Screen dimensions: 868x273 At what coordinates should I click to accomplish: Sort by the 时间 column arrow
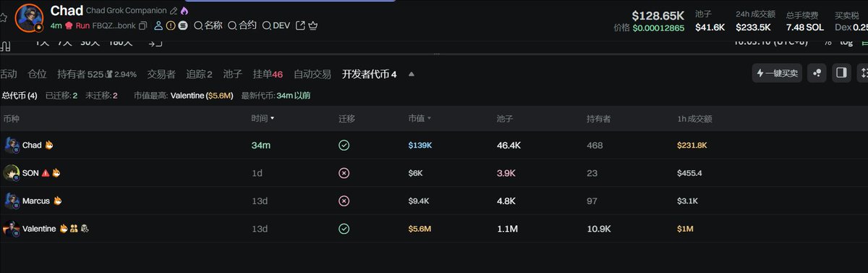[x=272, y=118]
